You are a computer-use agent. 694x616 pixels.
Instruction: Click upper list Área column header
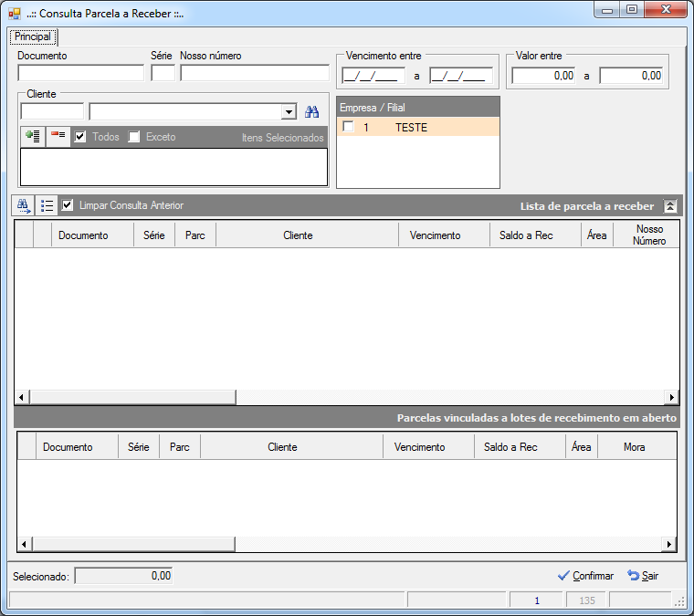click(x=596, y=235)
